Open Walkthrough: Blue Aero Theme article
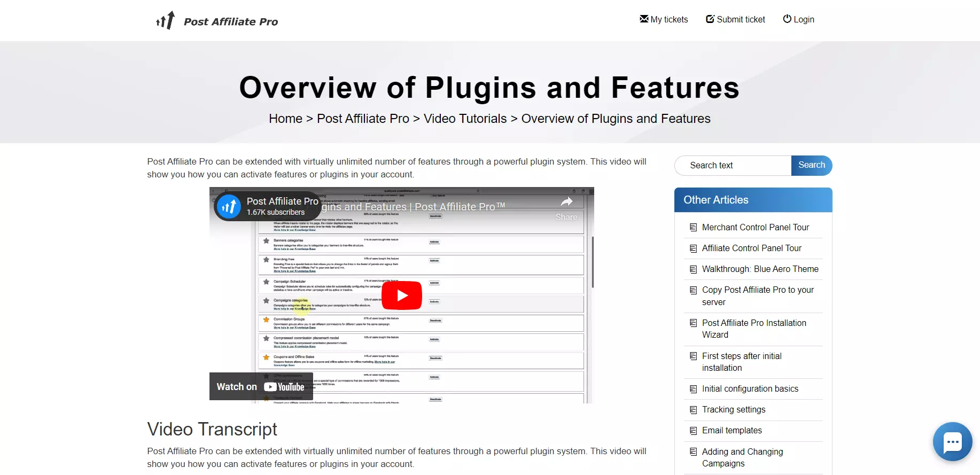The image size is (980, 475). click(x=760, y=269)
